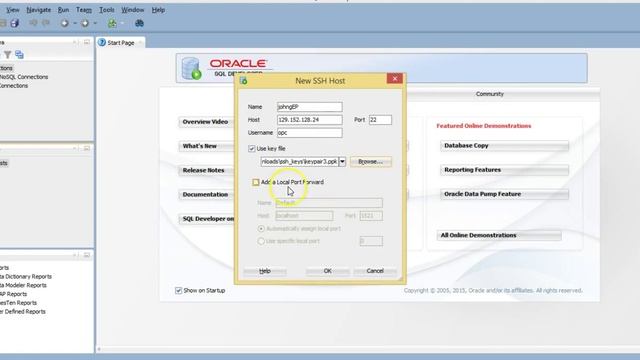Screen dimensions: 640x360
Task: Toggle the Show on Startup checkbox
Action: [178, 291]
